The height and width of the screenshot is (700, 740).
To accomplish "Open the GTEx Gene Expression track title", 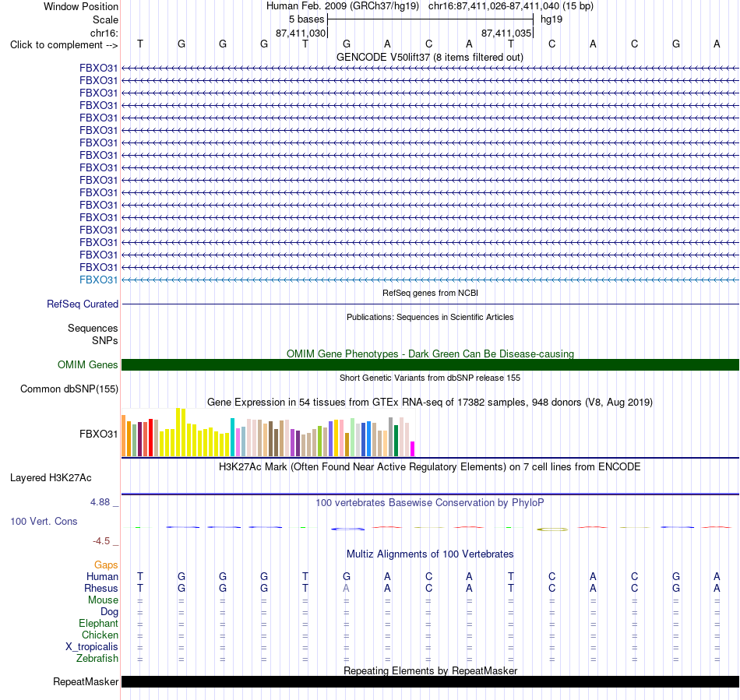I will pyautogui.click(x=430, y=403).
